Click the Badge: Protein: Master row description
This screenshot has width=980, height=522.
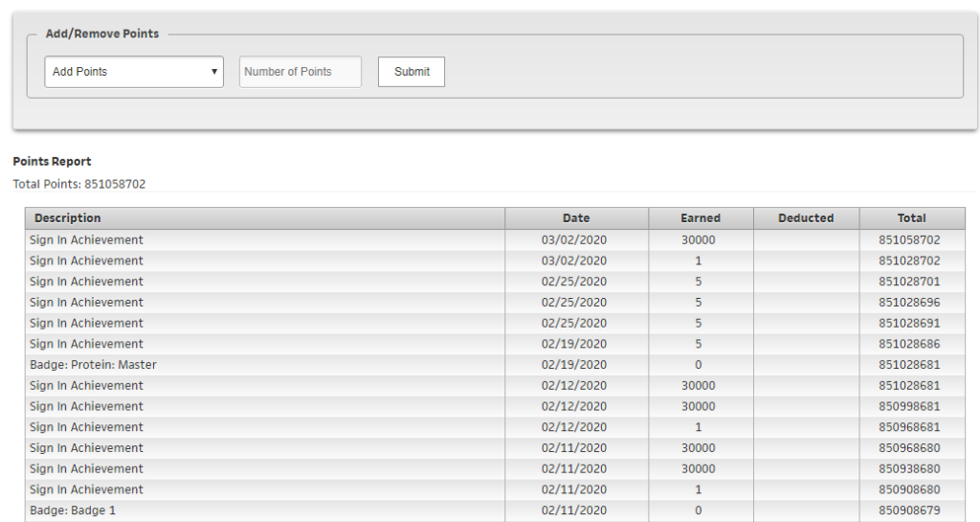[93, 365]
